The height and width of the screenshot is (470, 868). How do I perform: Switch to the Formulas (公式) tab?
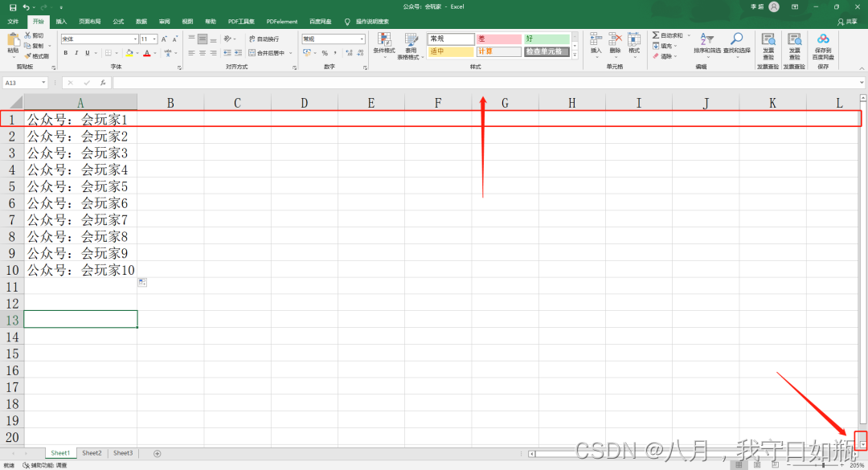pyautogui.click(x=118, y=22)
